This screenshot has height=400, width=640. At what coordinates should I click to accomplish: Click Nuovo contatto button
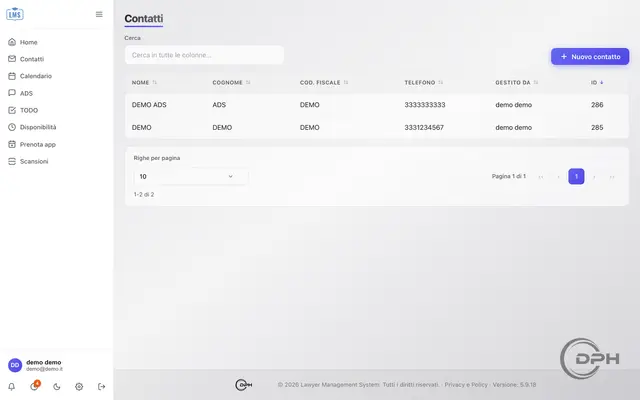tap(590, 57)
